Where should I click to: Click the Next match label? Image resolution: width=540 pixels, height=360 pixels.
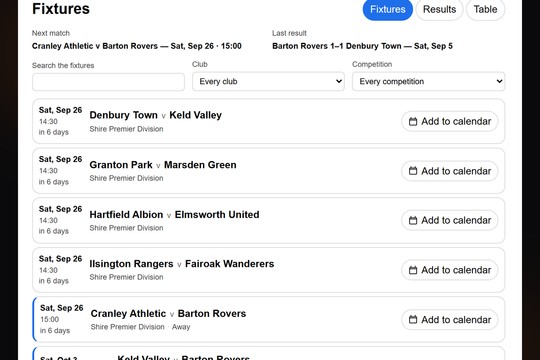click(51, 33)
